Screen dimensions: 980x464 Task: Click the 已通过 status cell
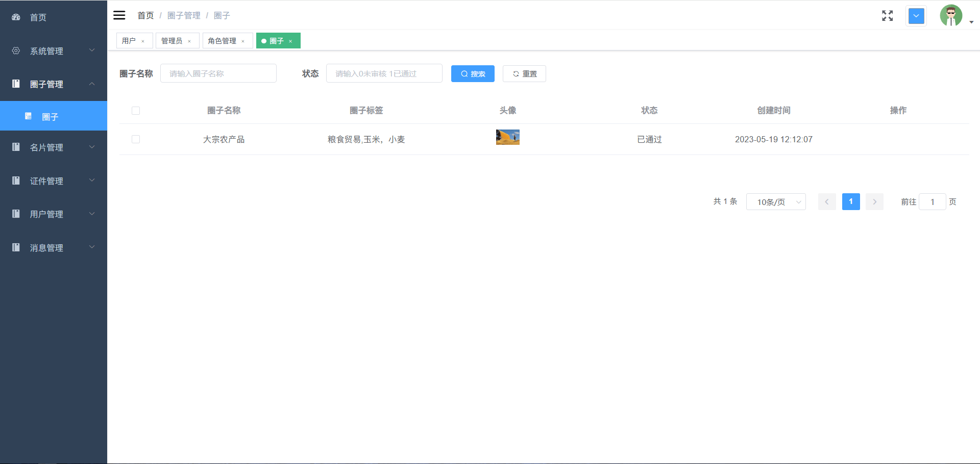tap(649, 139)
